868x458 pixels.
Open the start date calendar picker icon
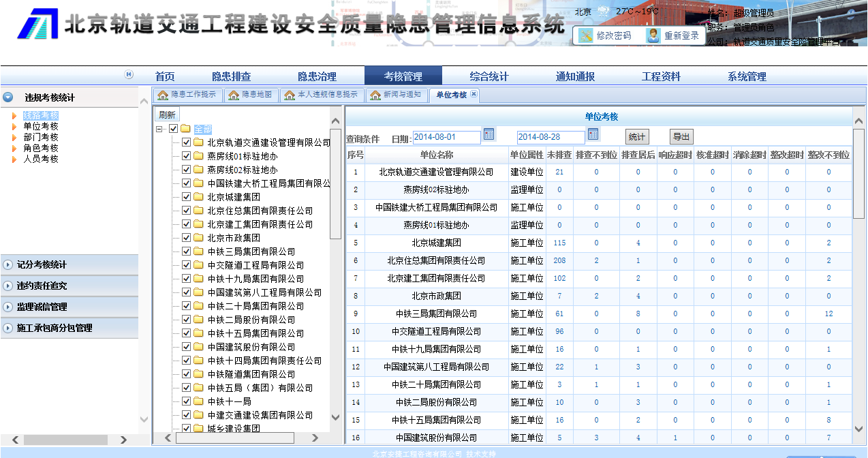[x=489, y=134]
